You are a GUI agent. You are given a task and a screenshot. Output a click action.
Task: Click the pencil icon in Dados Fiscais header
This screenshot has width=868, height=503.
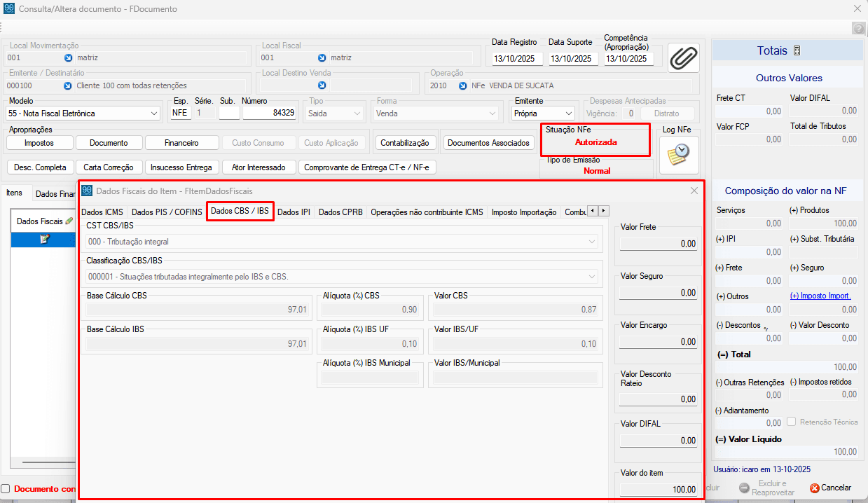point(69,221)
